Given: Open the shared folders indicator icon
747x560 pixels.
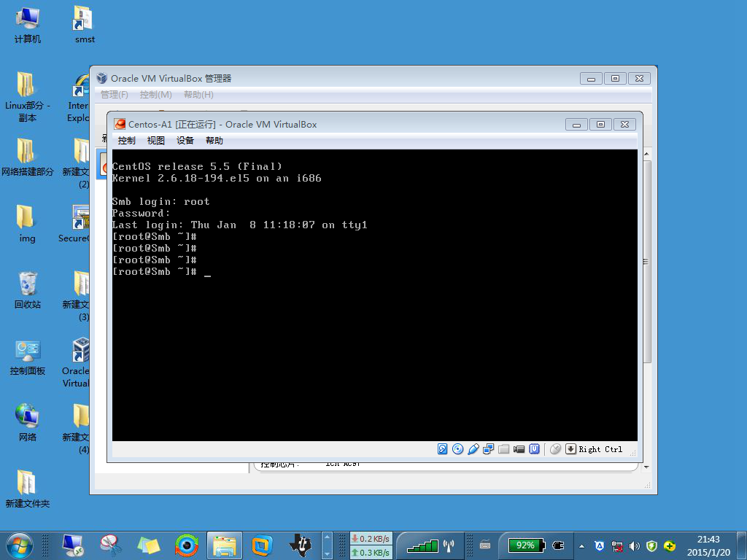Looking at the screenshot, I should [503, 449].
